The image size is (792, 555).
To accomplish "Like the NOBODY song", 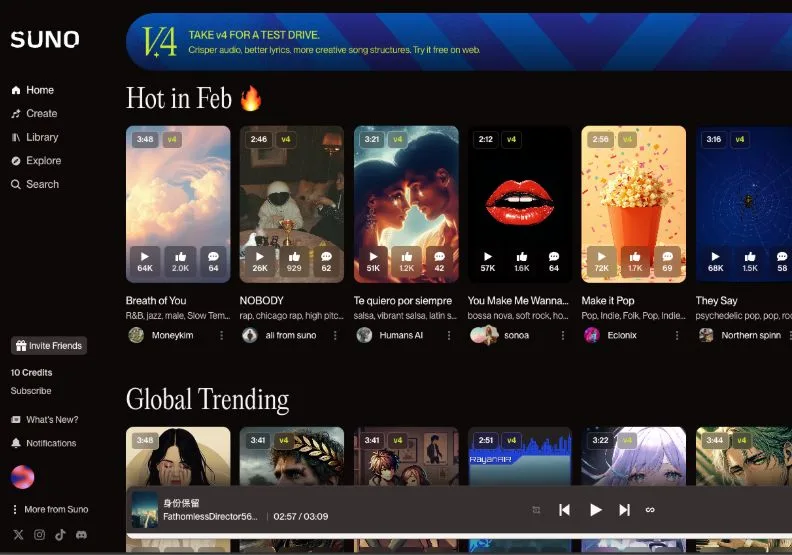I will pos(294,262).
